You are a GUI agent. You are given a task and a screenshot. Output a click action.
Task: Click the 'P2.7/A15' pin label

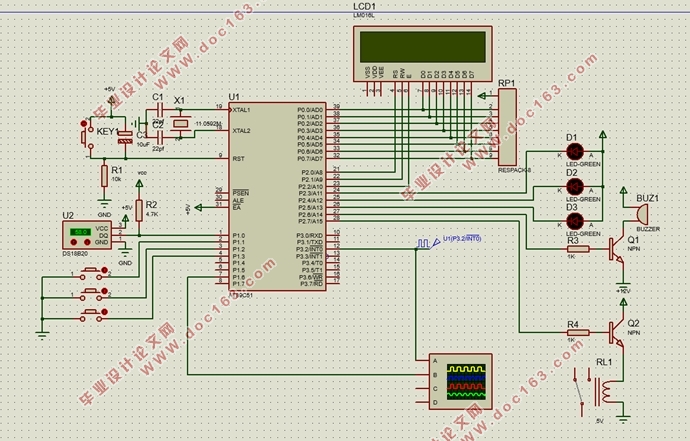(310, 221)
